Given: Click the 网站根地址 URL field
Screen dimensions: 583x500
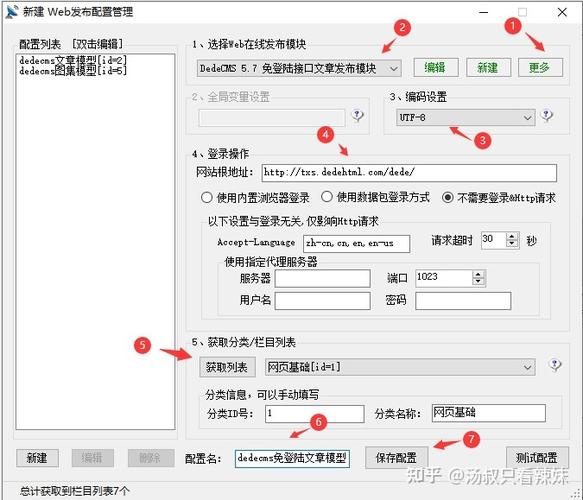Looking at the screenshot, I should pyautogui.click(x=409, y=172).
